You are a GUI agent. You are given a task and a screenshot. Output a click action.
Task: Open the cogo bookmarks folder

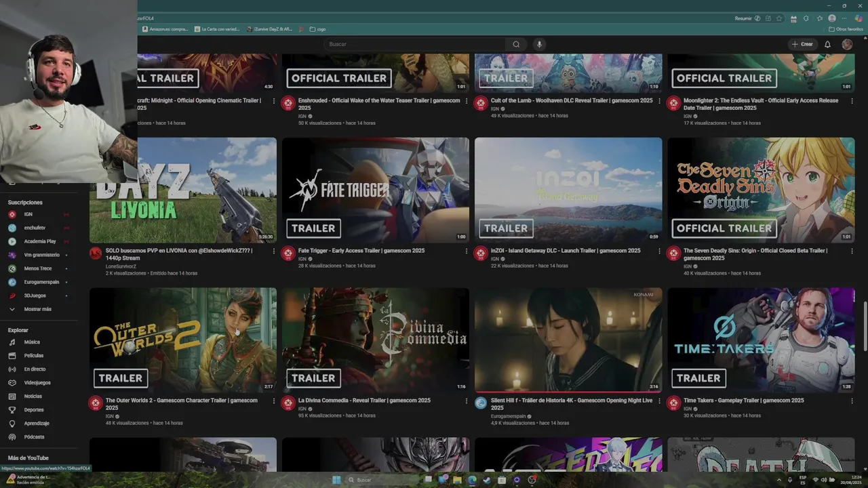(317, 29)
